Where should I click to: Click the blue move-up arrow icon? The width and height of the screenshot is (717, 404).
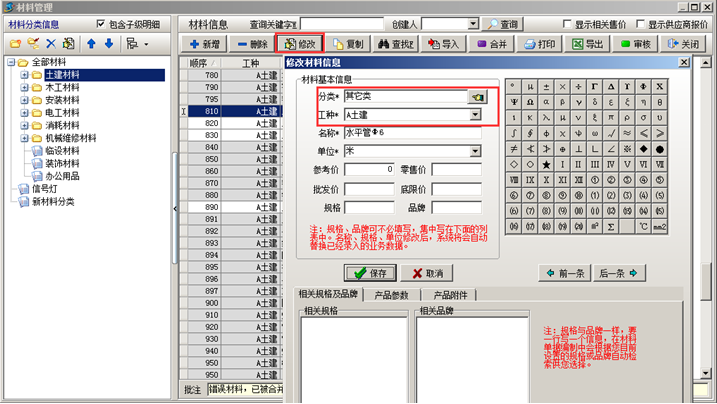click(91, 44)
